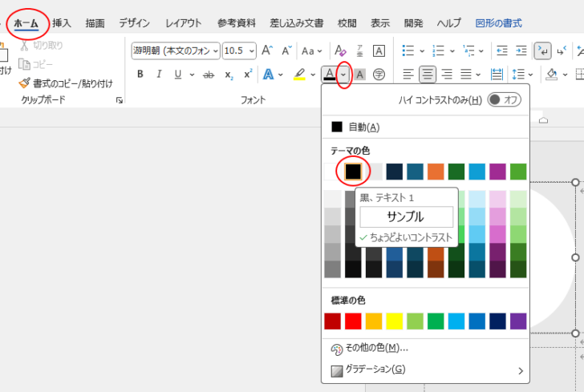Click the font color A button

click(x=329, y=75)
